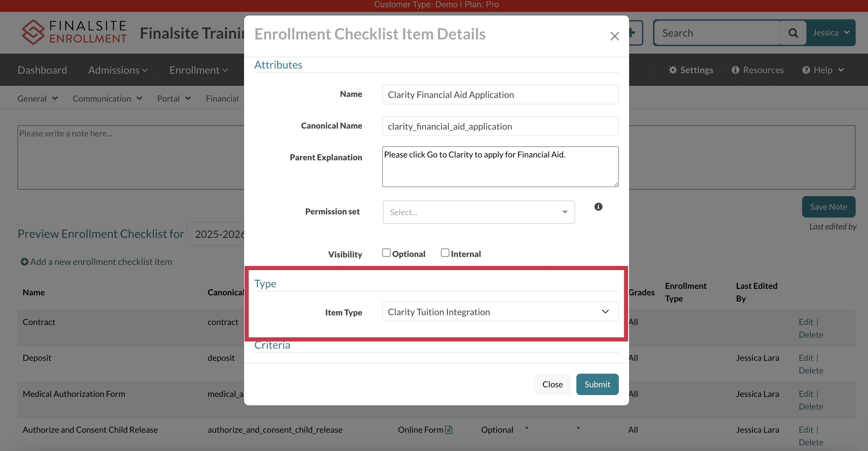The image size is (868, 451).
Task: Open the Jessica account menu
Action: [x=831, y=32]
